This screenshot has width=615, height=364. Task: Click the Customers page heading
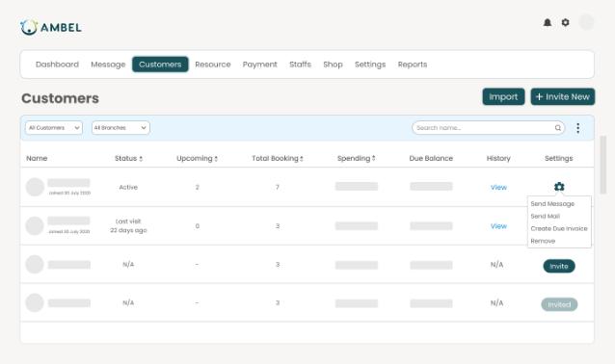tap(60, 98)
